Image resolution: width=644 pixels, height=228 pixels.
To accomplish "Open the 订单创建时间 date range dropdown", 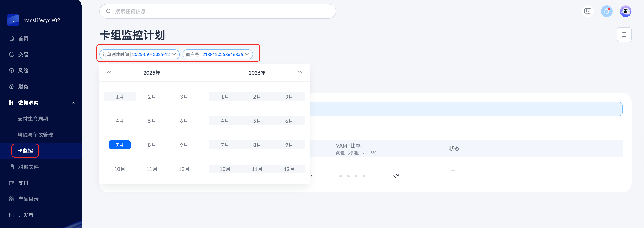I will 140,54.
